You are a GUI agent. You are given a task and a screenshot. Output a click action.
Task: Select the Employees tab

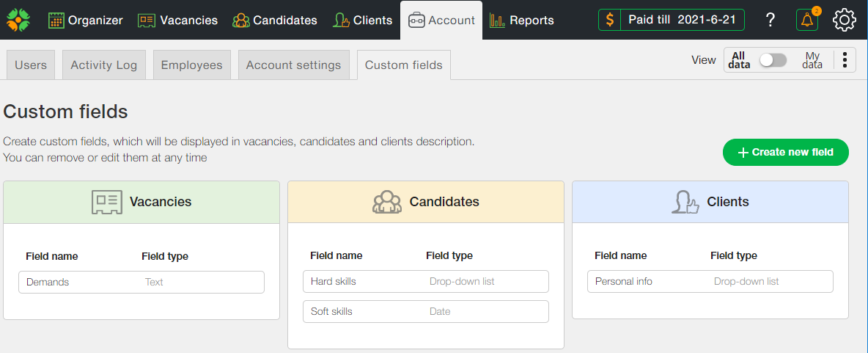click(191, 65)
